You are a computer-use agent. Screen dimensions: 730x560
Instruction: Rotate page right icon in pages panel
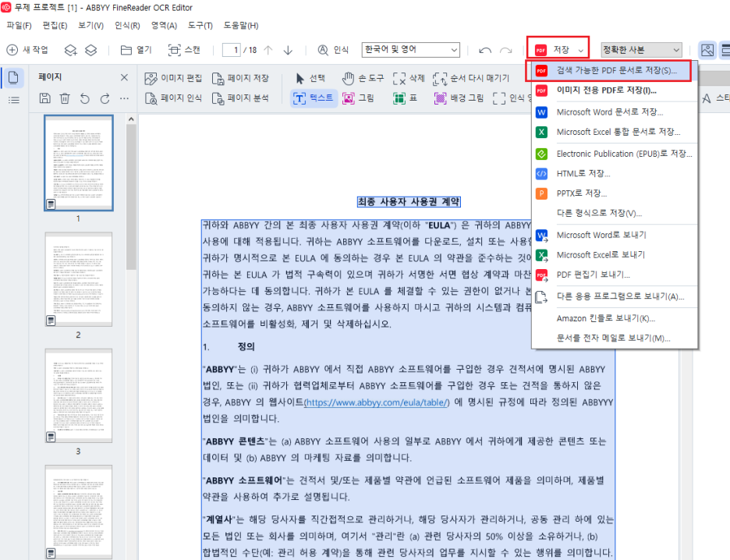point(105,98)
